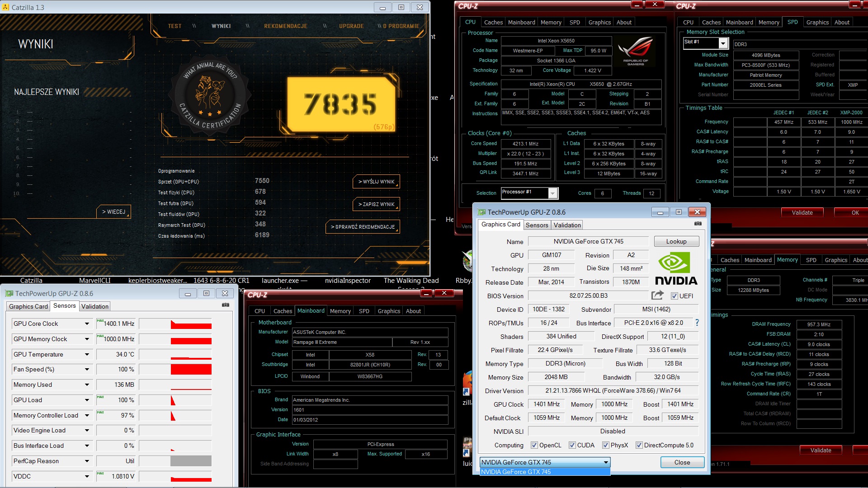The height and width of the screenshot is (488, 868).
Task: Open the Caches tab in top CPU-Z window
Action: coord(493,22)
